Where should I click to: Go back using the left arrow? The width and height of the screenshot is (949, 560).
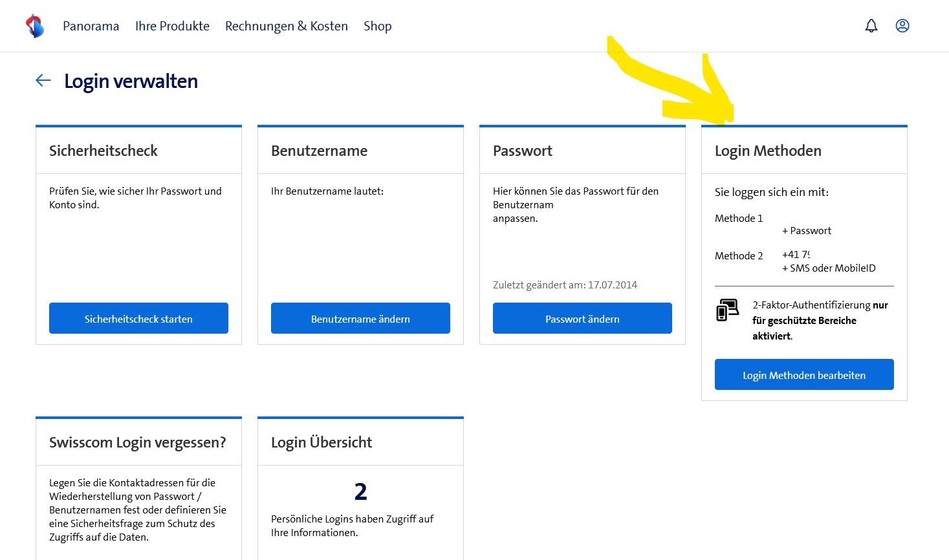pos(43,80)
